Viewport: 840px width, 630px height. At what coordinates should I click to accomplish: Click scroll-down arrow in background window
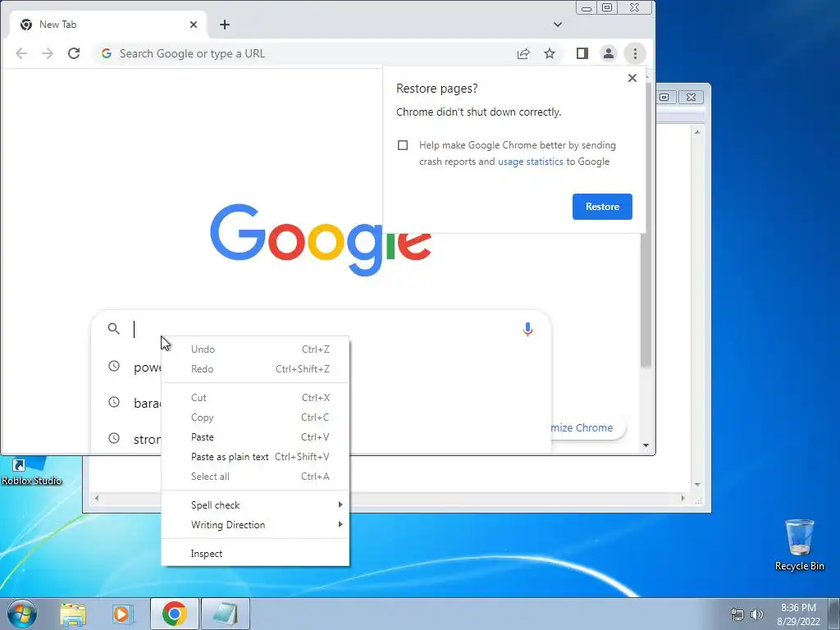coord(697,485)
